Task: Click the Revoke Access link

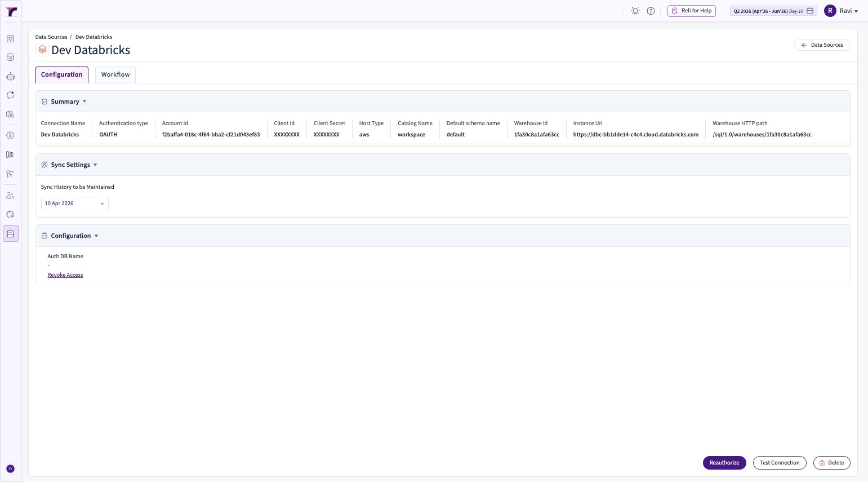Action: click(65, 275)
